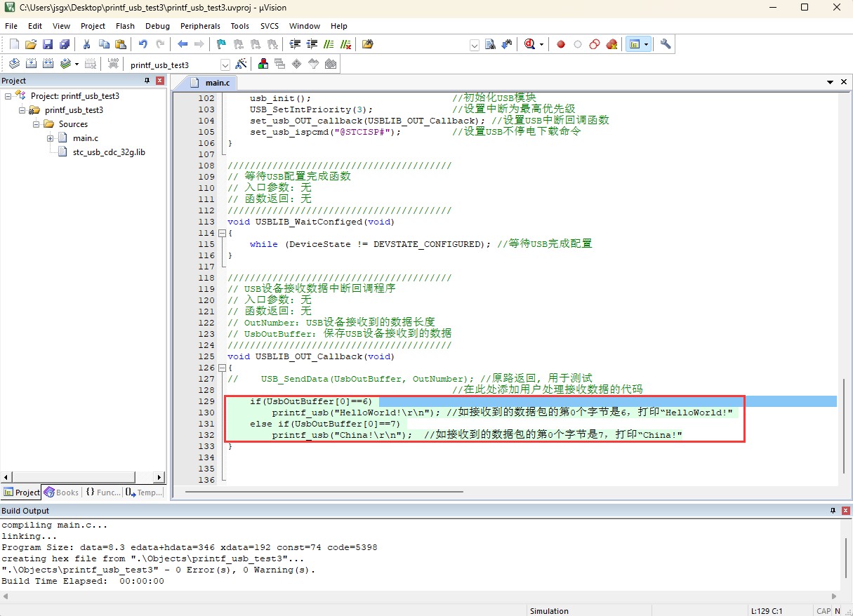
Task: Click the editor horizontal scrollbar thumb
Action: [x=324, y=491]
